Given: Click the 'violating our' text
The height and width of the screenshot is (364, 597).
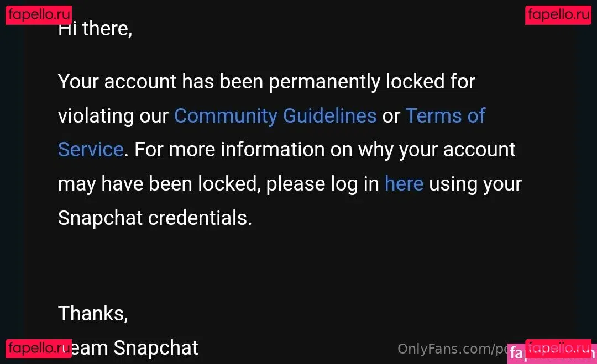Looking at the screenshot, I should (x=113, y=116).
